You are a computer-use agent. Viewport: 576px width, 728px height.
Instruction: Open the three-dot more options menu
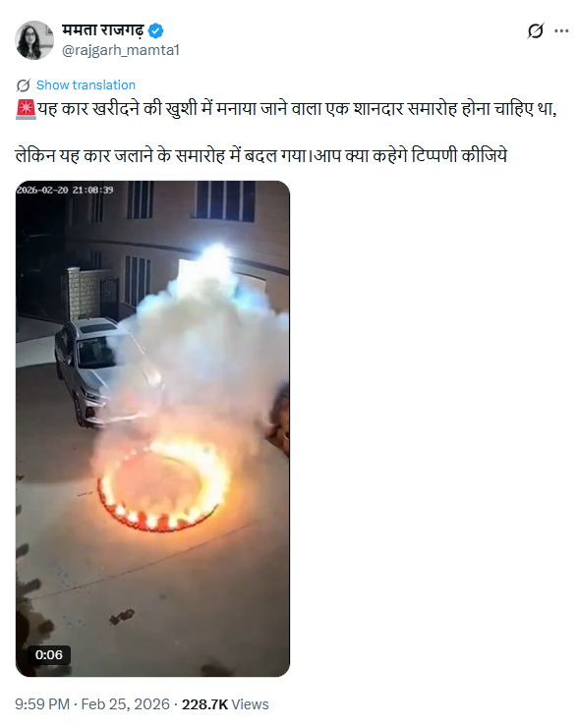561,31
